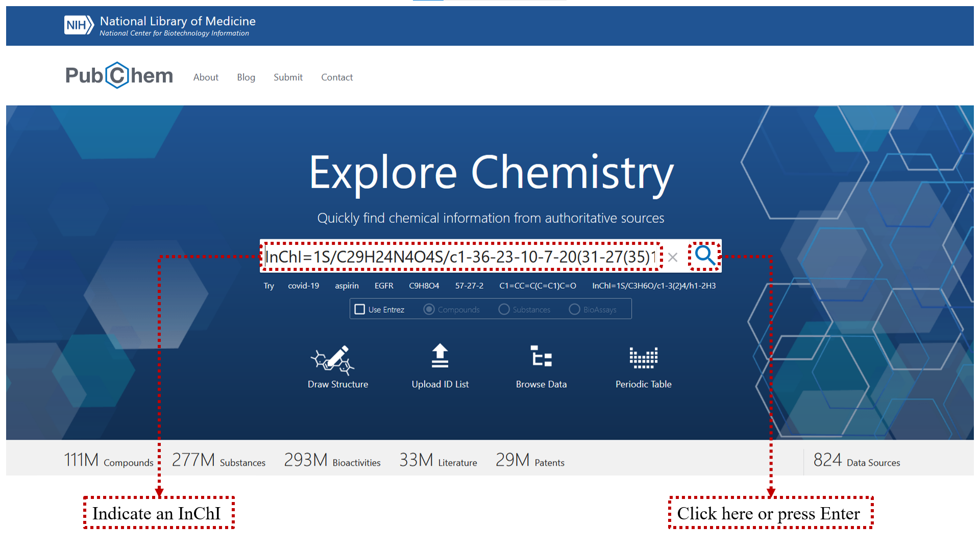980x551 pixels.
Task: Enable the Use Entrez checkbox
Action: (360, 309)
